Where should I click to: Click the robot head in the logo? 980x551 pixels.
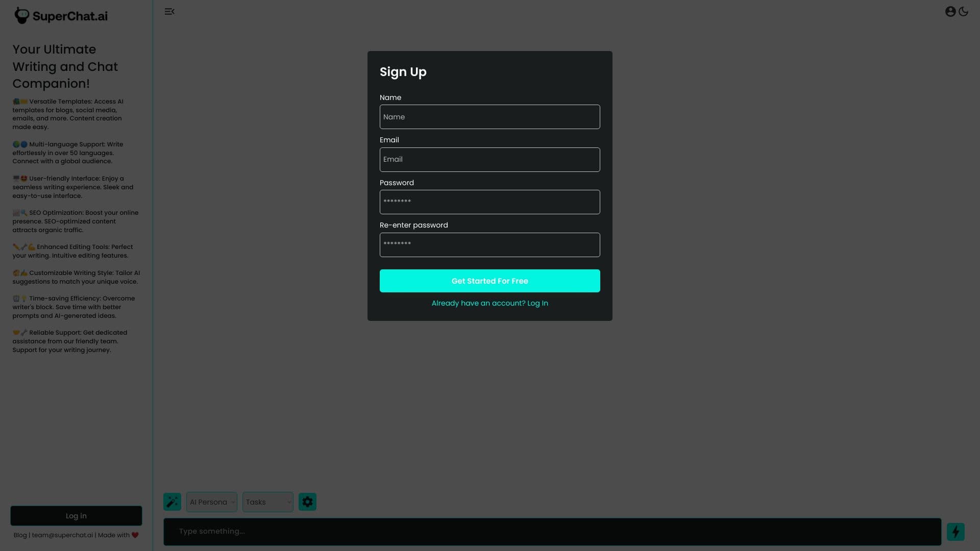[21, 15]
